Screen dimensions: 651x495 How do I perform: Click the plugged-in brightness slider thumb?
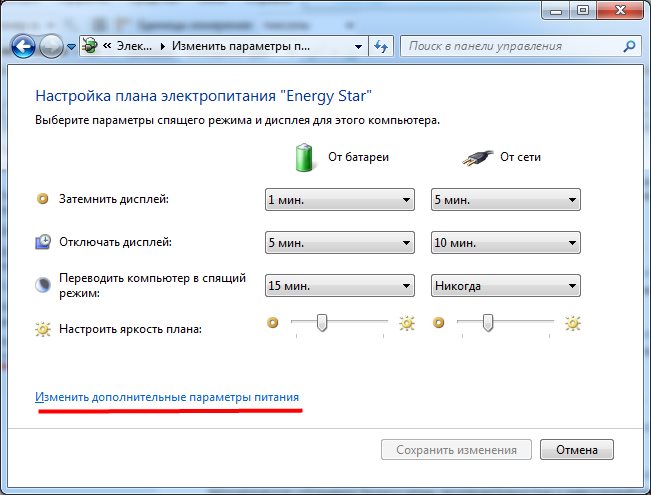pos(488,323)
